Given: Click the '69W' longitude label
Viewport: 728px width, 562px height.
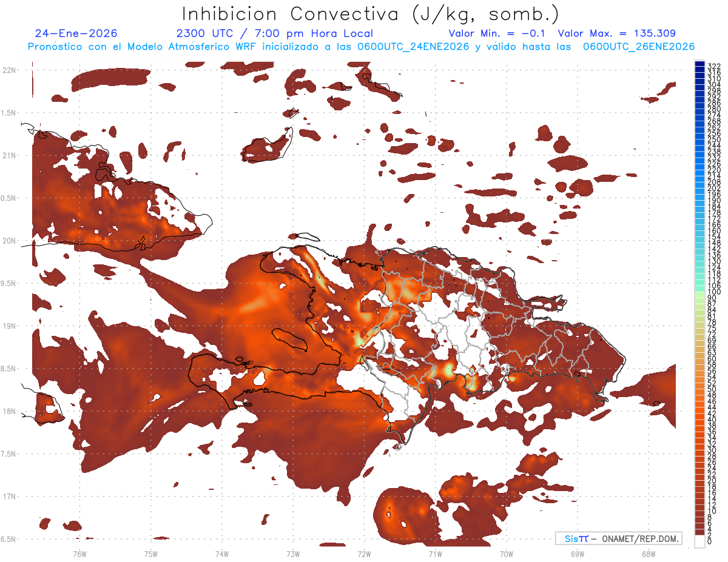Looking at the screenshot, I should [578, 554].
